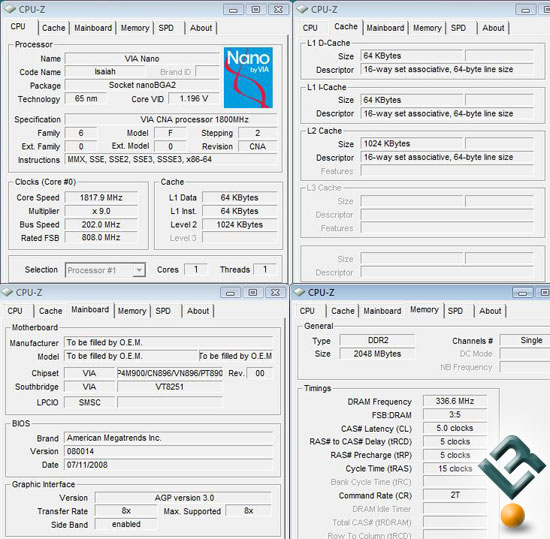Click the '202.0 MHz' bus speed value
Viewport: 550px width, 539px height.
(x=101, y=224)
